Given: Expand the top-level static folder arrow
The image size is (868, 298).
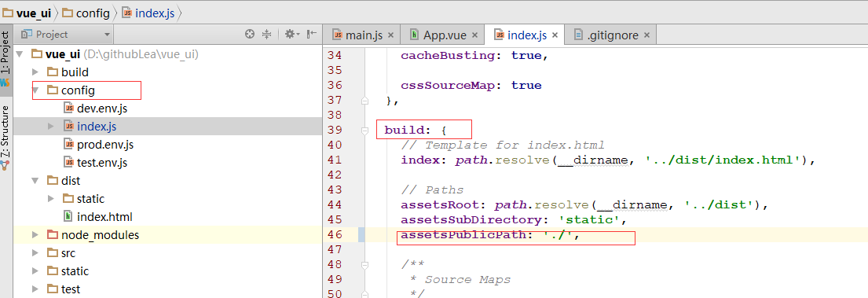Looking at the screenshot, I should coord(35,271).
